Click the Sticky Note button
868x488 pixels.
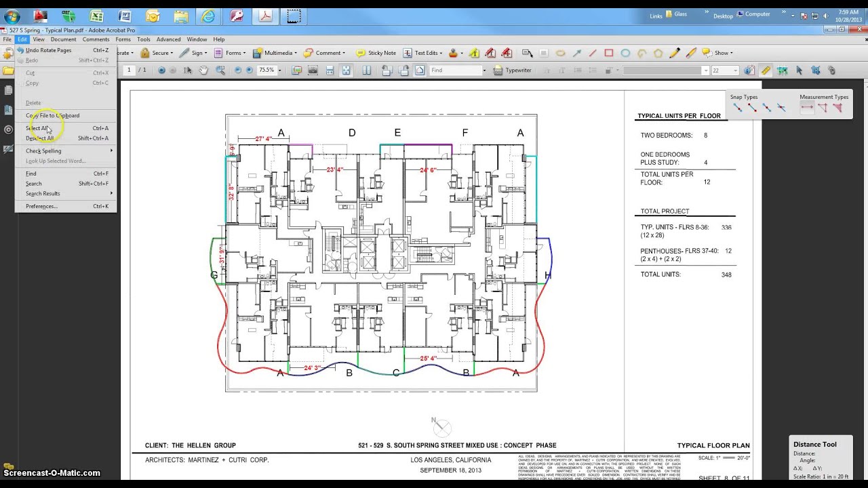tap(376, 53)
